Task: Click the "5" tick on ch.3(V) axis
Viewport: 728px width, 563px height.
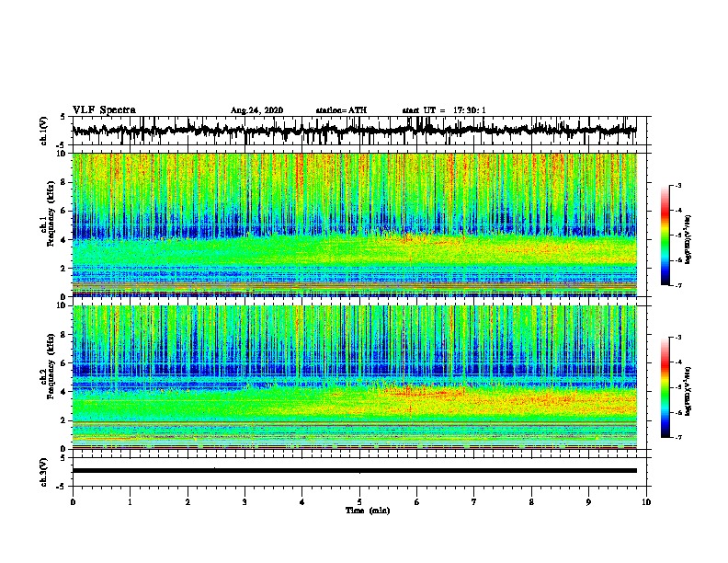Action: coord(63,458)
